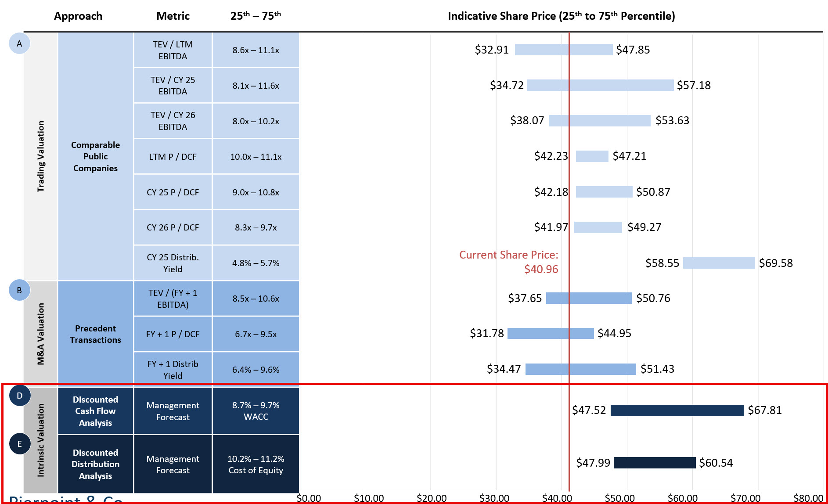This screenshot has height=504, width=828.
Task: Click the 8.0x – 10.2x range cell
Action: [x=256, y=121]
